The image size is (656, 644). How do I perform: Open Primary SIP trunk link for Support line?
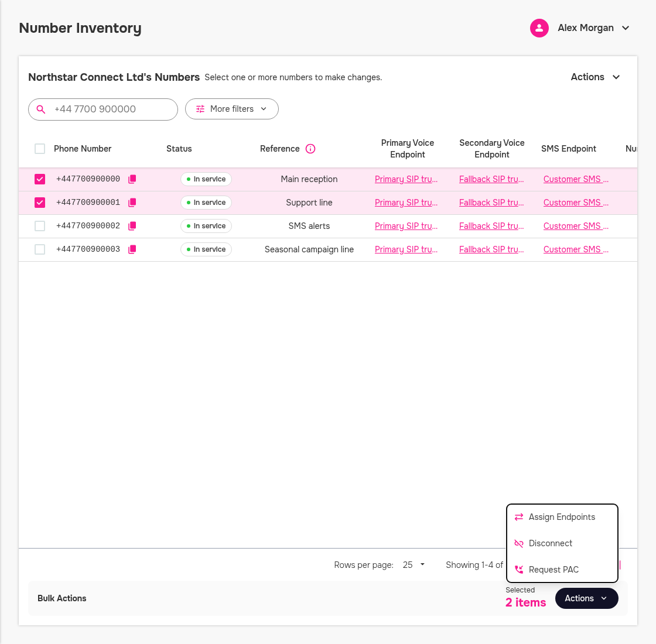[406, 203]
